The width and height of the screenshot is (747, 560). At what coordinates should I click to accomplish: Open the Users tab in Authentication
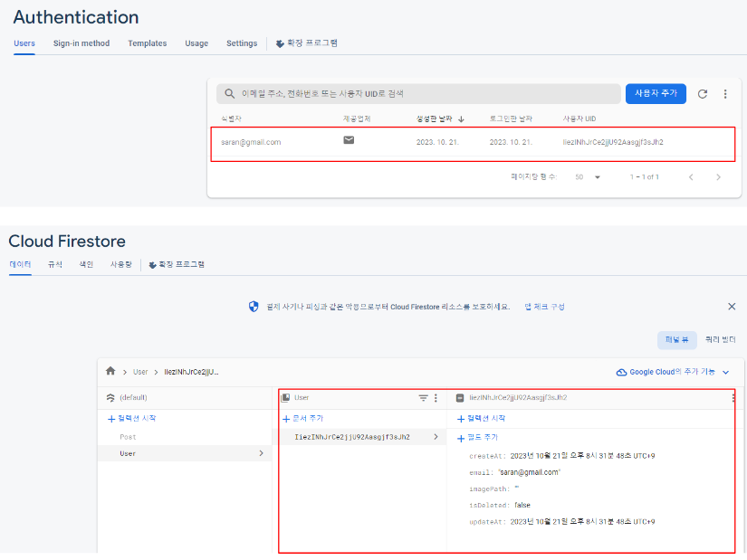(24, 43)
